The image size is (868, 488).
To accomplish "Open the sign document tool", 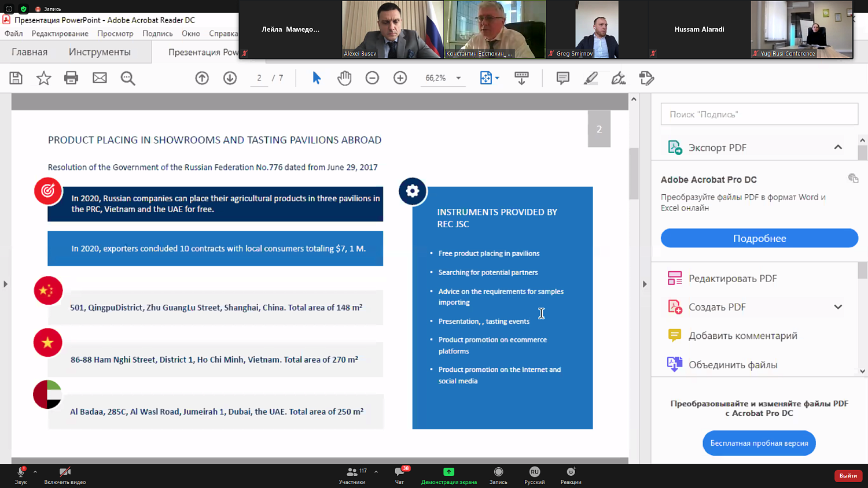I will tap(619, 78).
